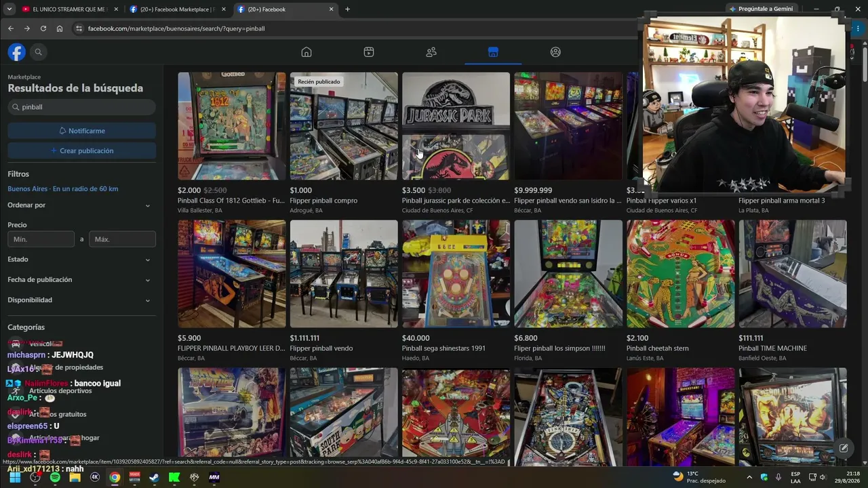Open the Flipper pinball compro listing photo
The image size is (868, 488).
(x=344, y=126)
